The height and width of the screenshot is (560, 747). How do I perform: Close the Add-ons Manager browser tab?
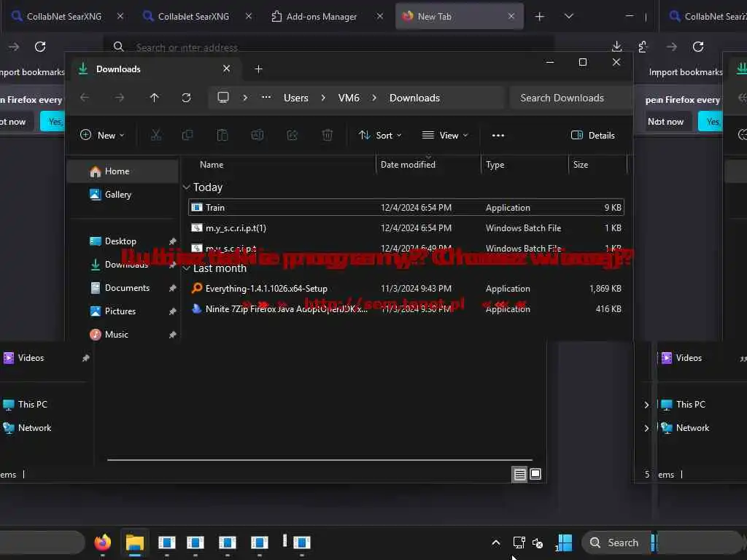click(379, 16)
